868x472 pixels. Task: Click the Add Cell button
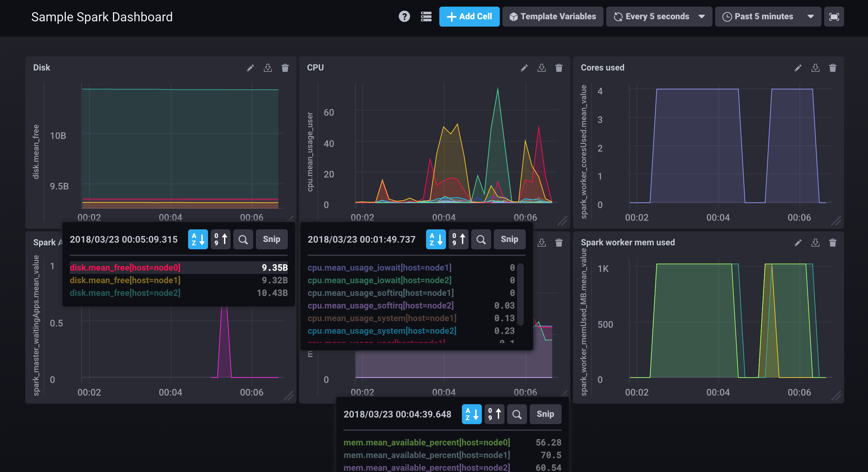pos(469,17)
